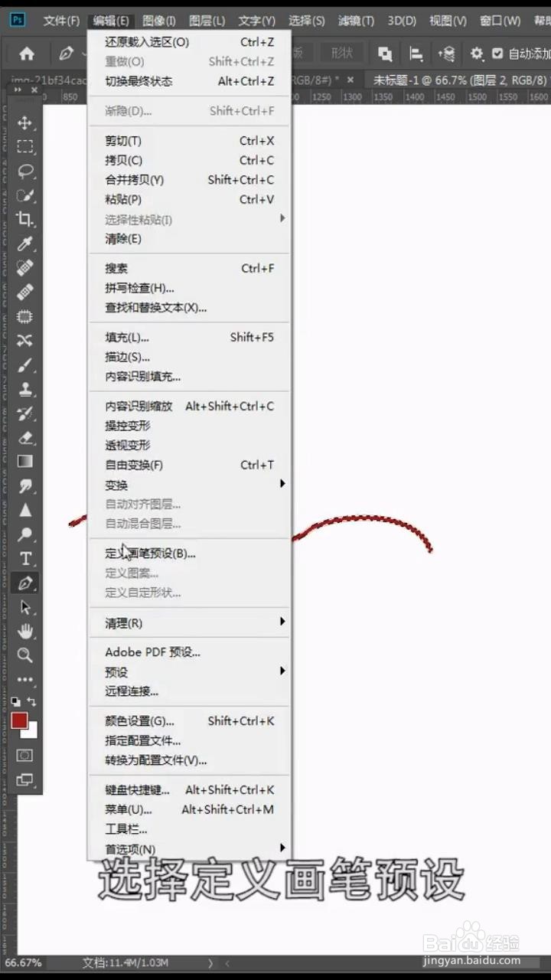Swap foreground and background colors
Screen dimensions: 551x980
(31, 701)
